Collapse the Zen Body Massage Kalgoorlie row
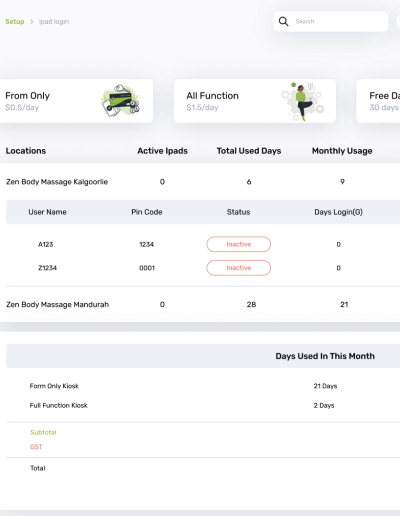400x516 pixels. [x=200, y=182]
